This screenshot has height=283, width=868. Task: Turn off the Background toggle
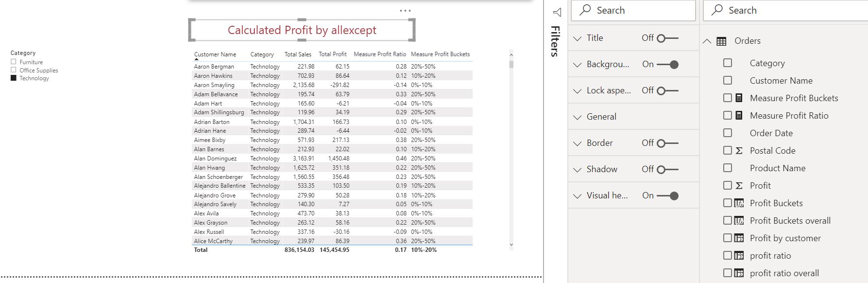click(667, 64)
